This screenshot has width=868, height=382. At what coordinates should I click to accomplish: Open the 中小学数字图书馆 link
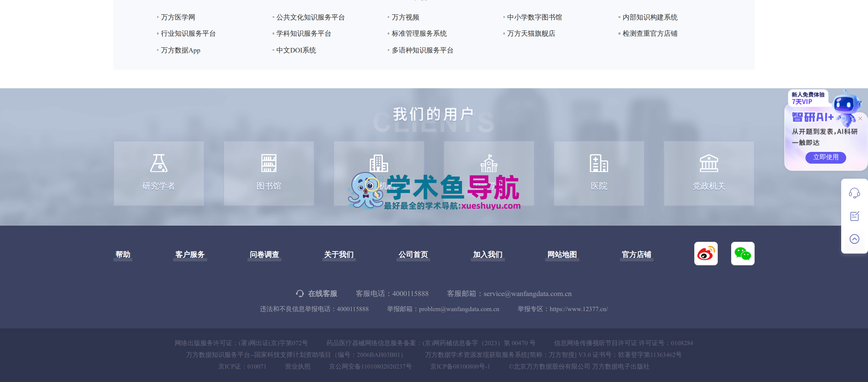pyautogui.click(x=535, y=17)
